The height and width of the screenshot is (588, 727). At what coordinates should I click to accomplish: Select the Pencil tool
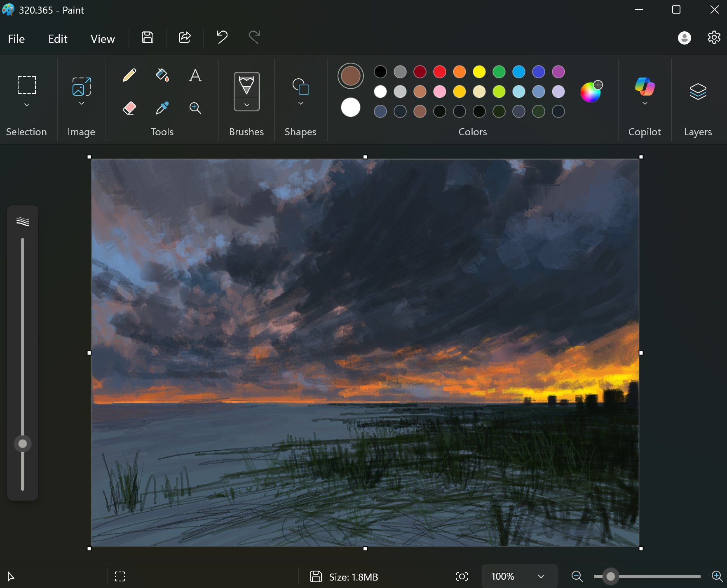click(129, 75)
